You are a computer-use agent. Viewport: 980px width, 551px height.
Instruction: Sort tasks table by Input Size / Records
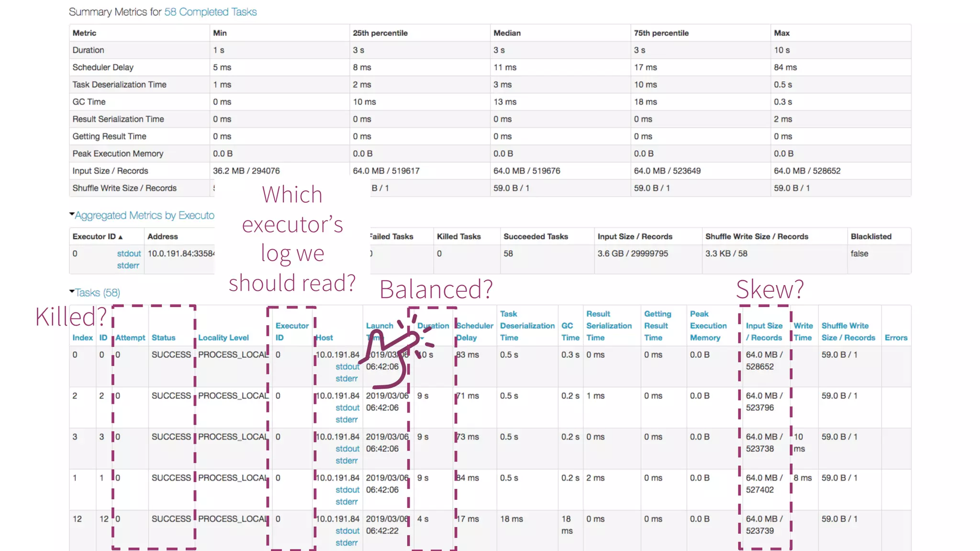[x=764, y=331]
